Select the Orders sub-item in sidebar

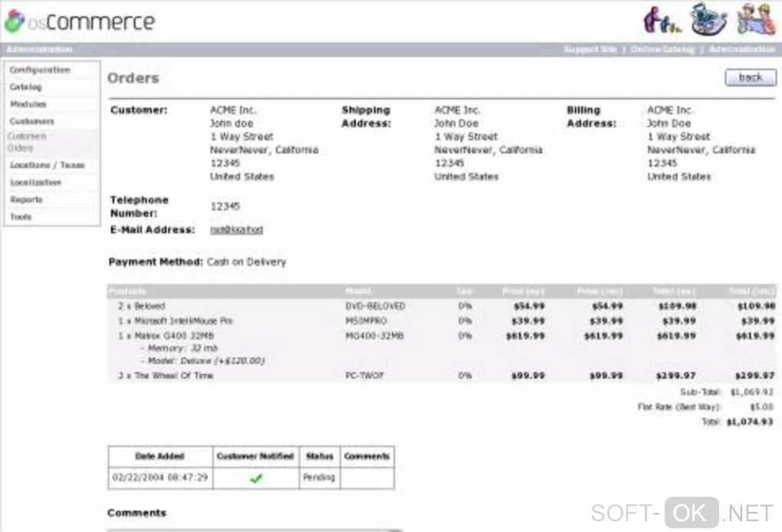click(20, 148)
